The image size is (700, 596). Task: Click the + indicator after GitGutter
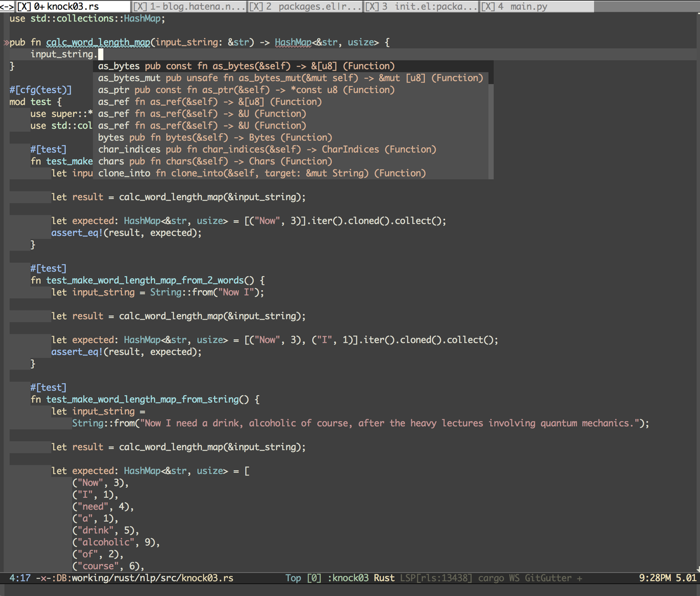pyautogui.click(x=580, y=578)
